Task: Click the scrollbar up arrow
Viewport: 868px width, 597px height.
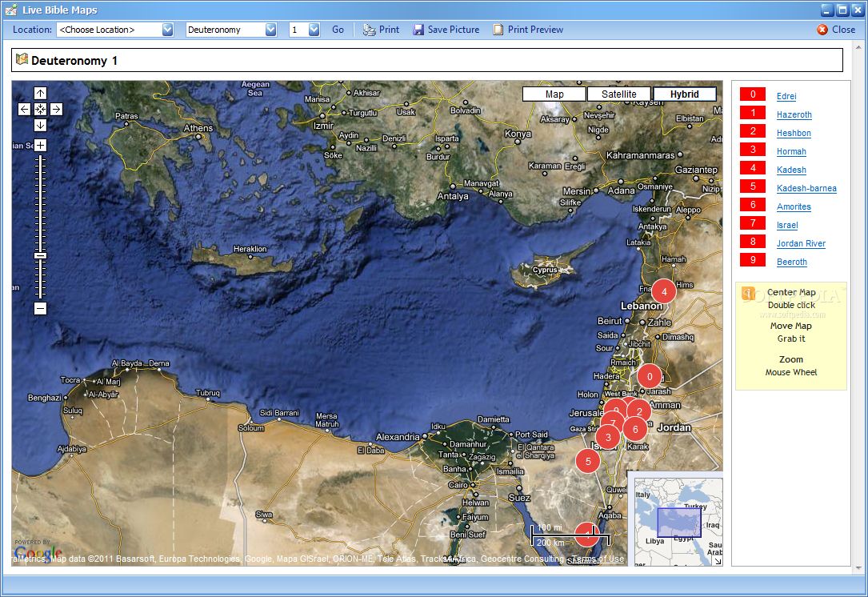Action: 858,48
